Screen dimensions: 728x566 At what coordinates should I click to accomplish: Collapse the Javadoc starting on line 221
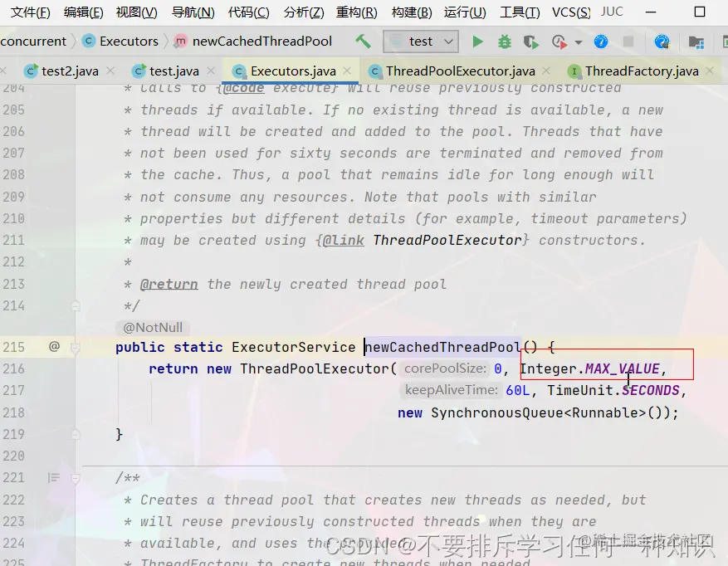[x=76, y=478]
